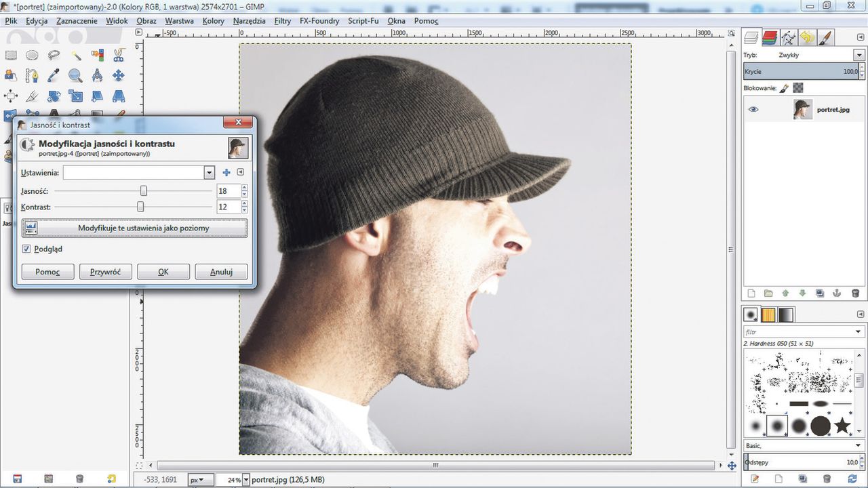Select the Move tool
868x488 pixels.
[x=119, y=76]
